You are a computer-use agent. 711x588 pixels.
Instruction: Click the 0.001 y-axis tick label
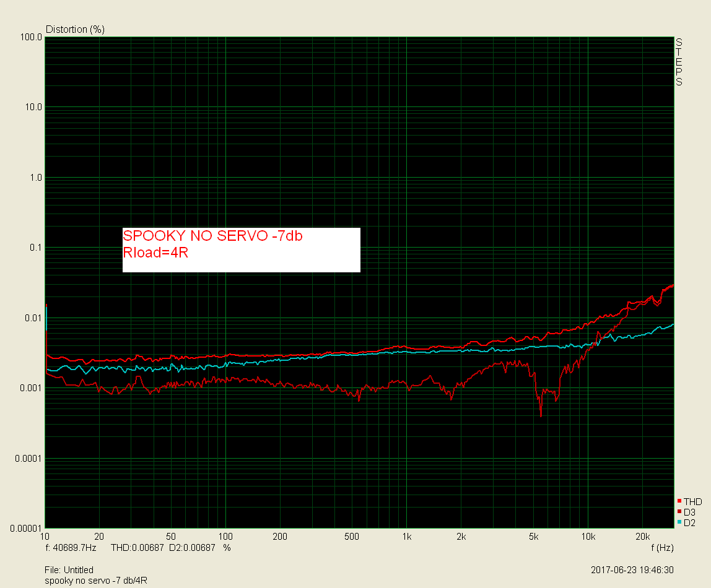point(31,388)
